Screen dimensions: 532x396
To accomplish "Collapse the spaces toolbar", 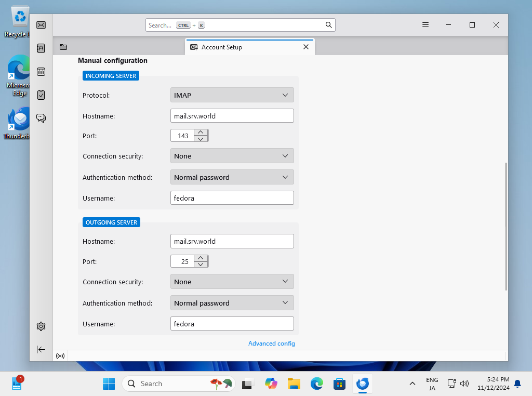I will 41,349.
